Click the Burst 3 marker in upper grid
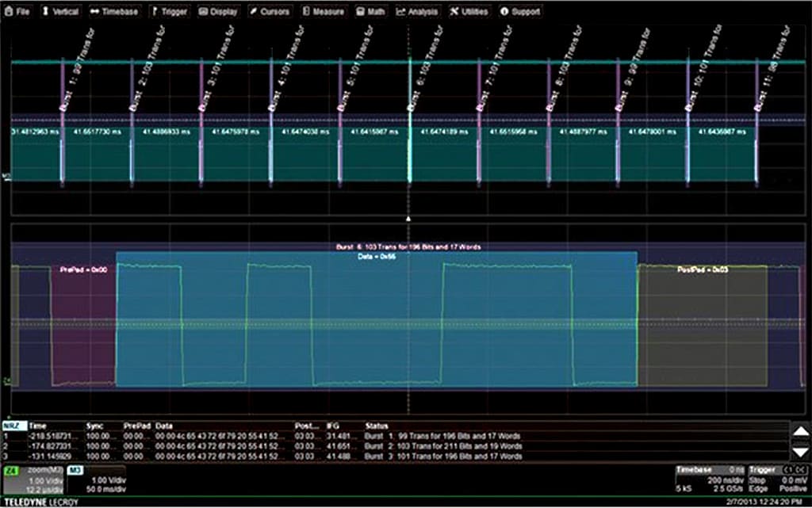The height and width of the screenshot is (508, 812). pyautogui.click(x=201, y=121)
